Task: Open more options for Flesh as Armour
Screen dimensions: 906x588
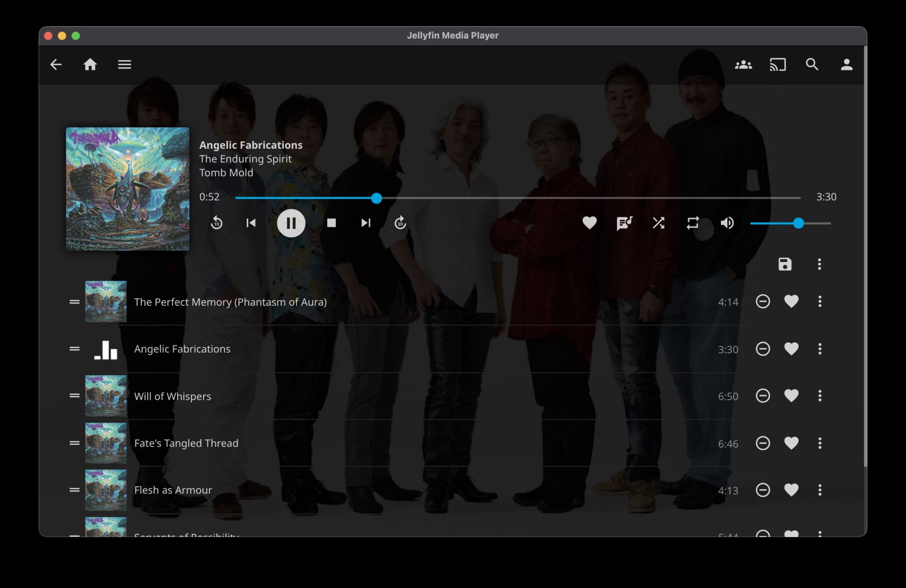Action: point(820,490)
